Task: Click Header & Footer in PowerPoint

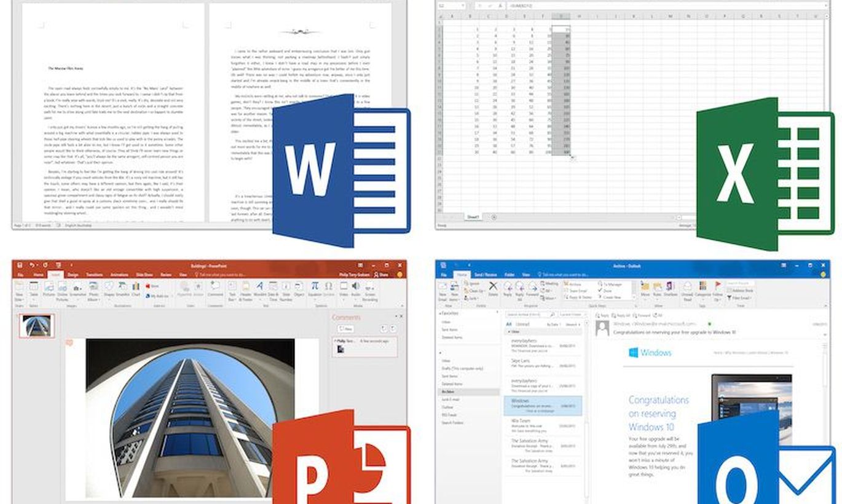Action: coord(246,292)
